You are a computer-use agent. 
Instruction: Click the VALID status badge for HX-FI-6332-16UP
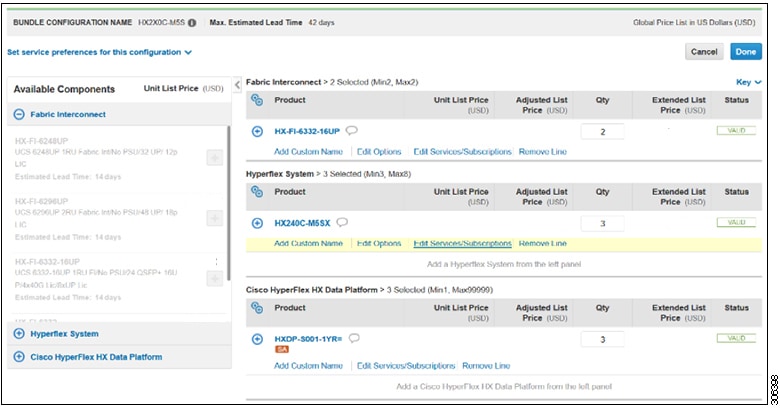point(736,130)
